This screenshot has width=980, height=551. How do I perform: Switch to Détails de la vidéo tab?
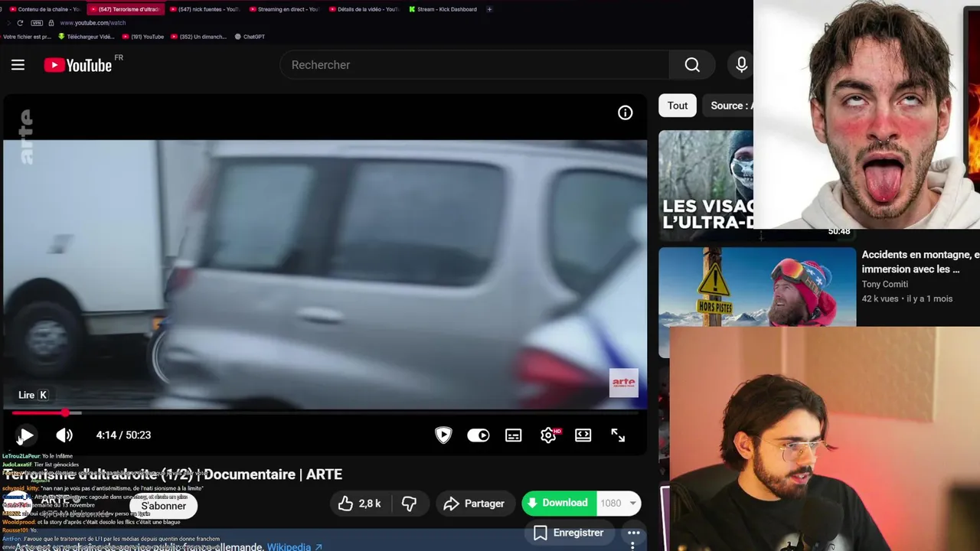click(364, 9)
